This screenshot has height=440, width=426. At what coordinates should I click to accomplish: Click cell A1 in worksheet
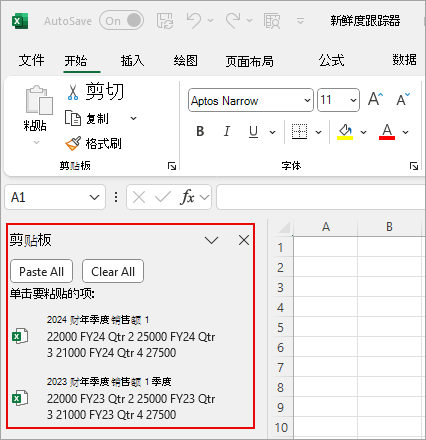pyautogui.click(x=325, y=247)
